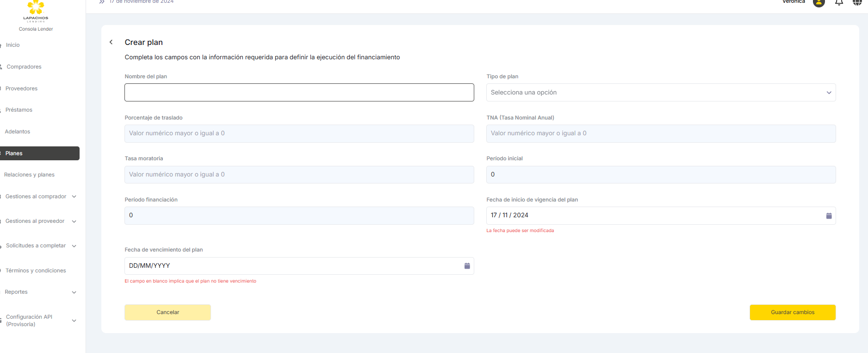Focus the Nombre del plan field
The width and height of the screenshot is (868, 353).
(x=299, y=93)
